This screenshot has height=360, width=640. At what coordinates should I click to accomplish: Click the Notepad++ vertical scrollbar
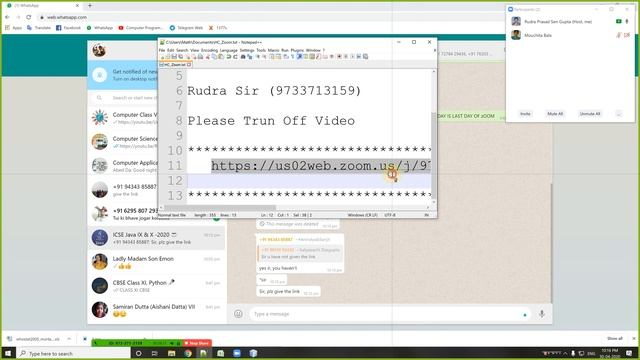click(433, 137)
